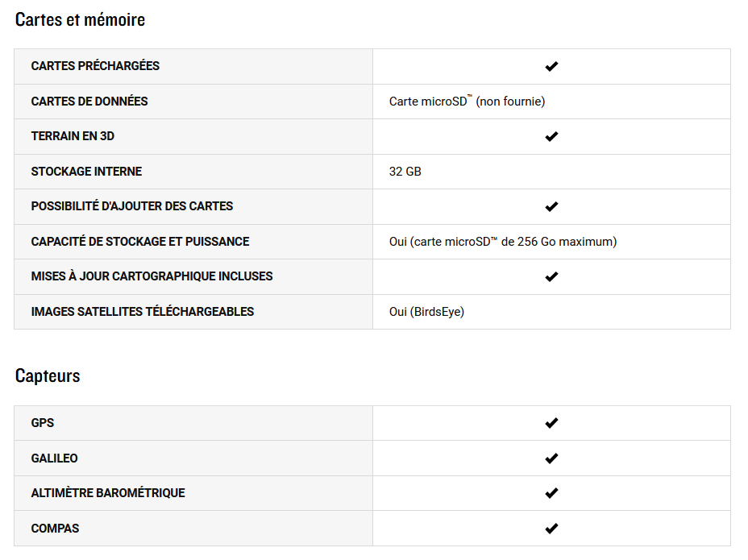Click the Cartes de données label
The width and height of the screenshot is (748, 560).
tap(89, 102)
